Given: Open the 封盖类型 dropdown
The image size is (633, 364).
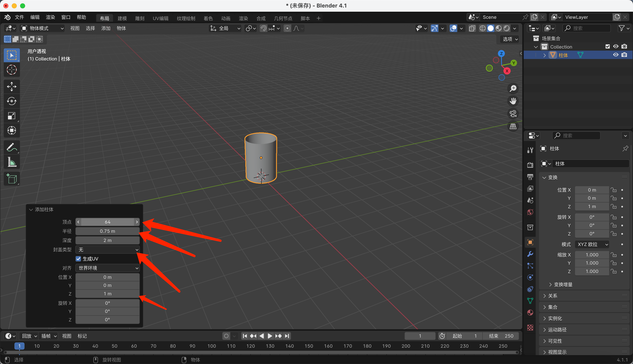Looking at the screenshot, I should tap(108, 250).
